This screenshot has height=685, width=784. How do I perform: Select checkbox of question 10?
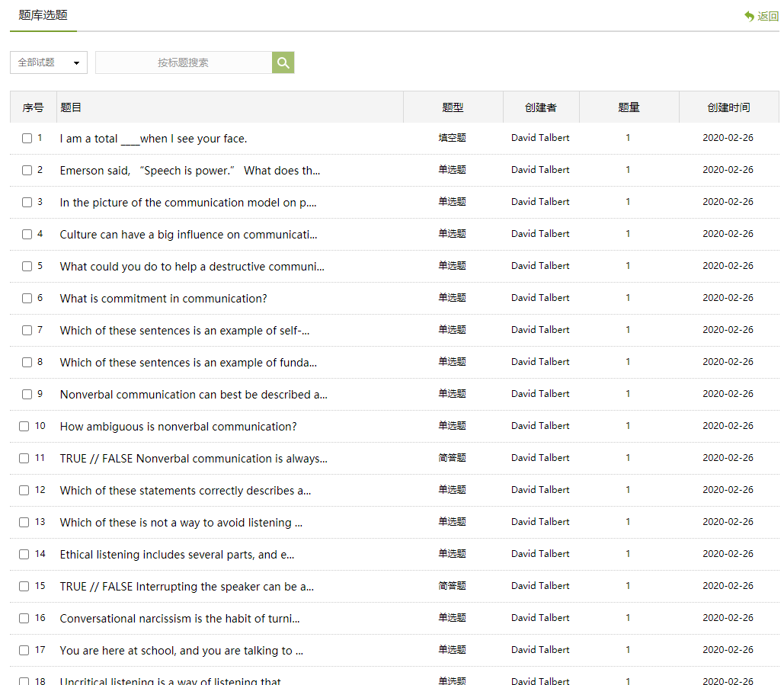pos(24,427)
